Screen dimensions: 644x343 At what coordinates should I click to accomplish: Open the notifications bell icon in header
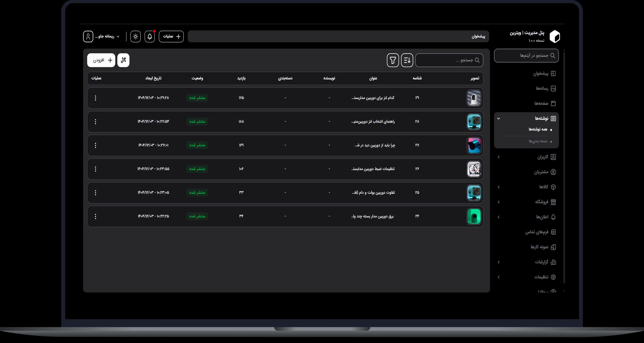[x=150, y=36]
